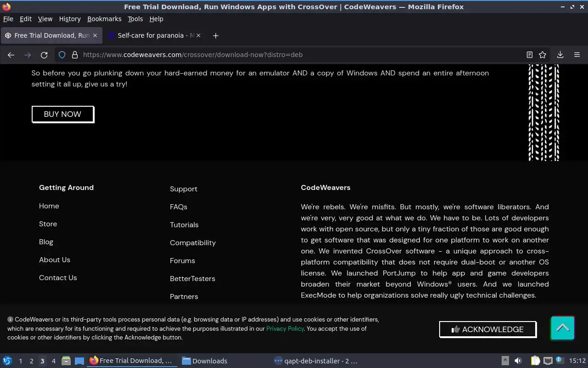Viewport: 588px width, 368px height.
Task: Click the removable media eject tray icon
Action: pyautogui.click(x=505, y=361)
